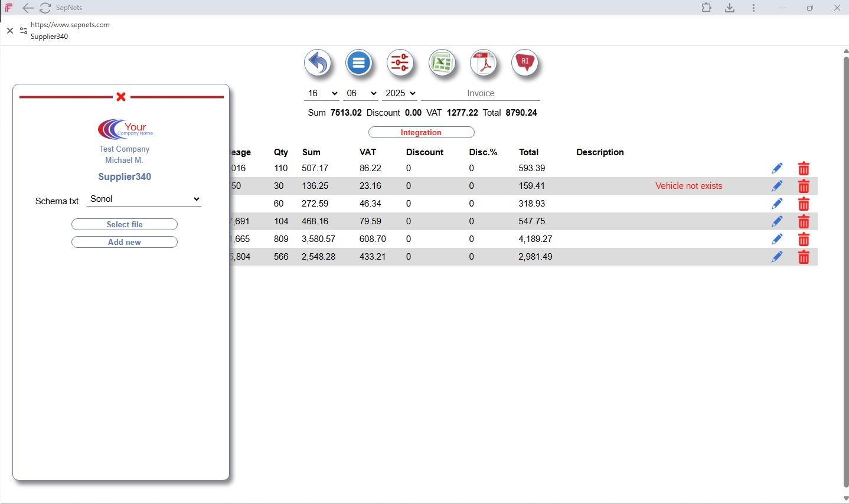Click the Your Company Name logo
Image resolution: width=849 pixels, height=504 pixels.
tap(125, 129)
